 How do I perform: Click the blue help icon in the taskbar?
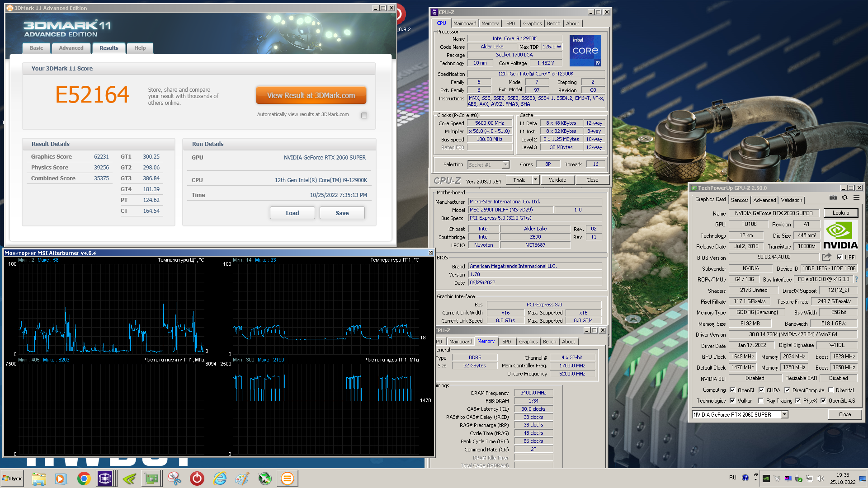745,478
